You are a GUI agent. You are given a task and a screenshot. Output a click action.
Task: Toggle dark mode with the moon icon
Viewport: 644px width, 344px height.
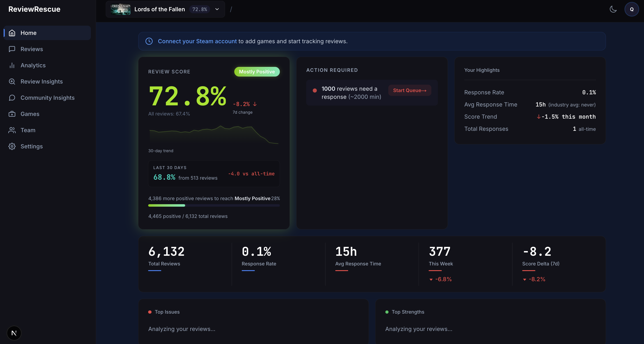[613, 9]
